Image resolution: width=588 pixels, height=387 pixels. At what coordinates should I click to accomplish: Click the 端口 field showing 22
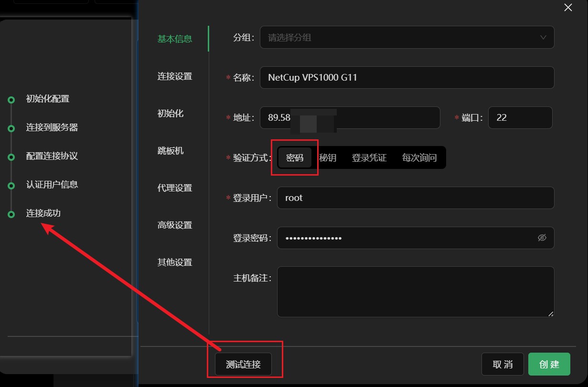pos(520,117)
